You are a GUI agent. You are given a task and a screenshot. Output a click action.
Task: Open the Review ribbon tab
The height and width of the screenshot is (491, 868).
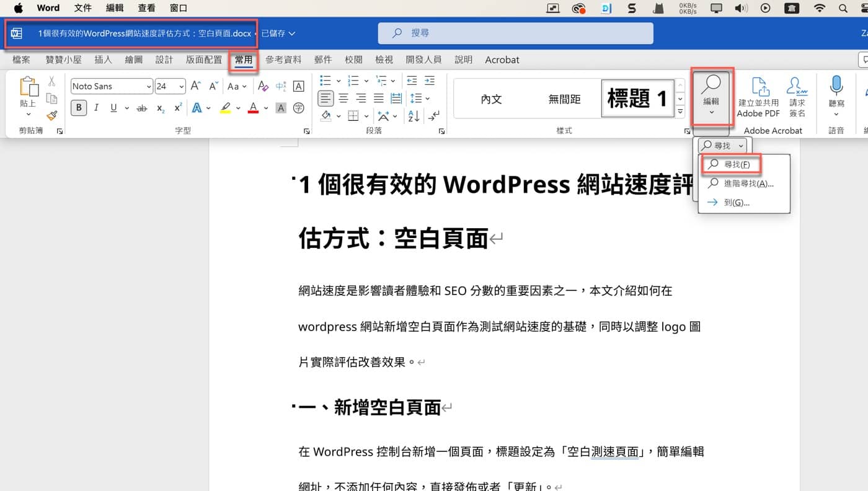click(x=353, y=60)
